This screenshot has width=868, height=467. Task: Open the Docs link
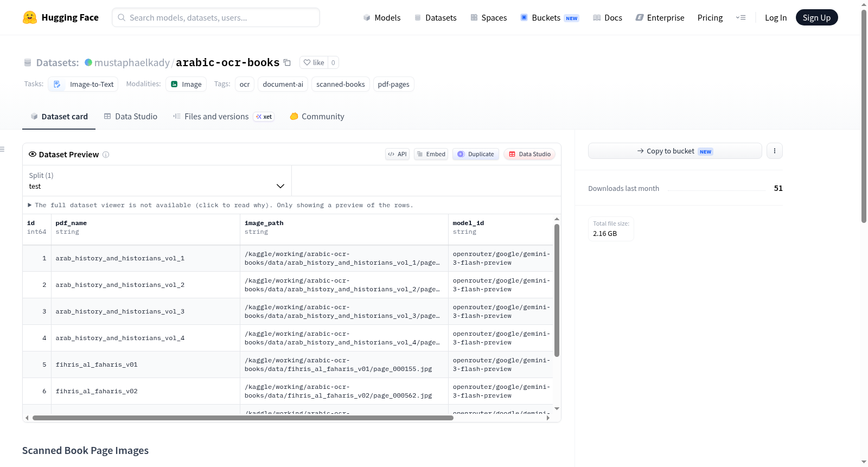[x=608, y=17]
